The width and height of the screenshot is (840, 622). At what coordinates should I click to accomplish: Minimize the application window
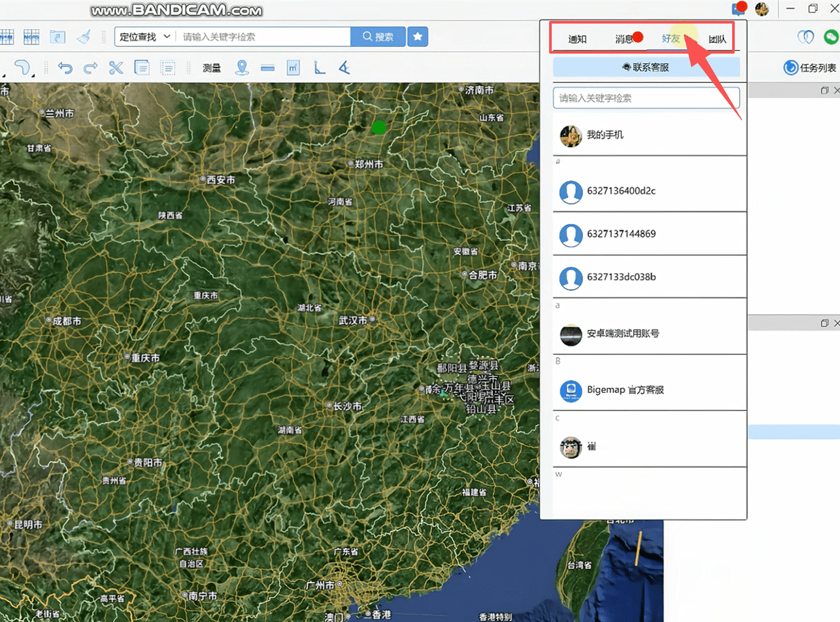pos(791,9)
